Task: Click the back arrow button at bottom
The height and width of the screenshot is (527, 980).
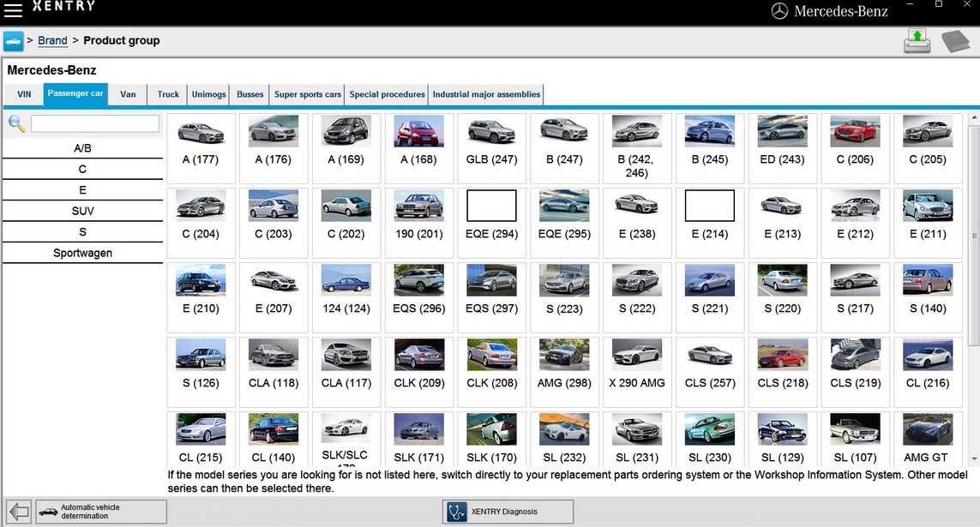Action: tap(19, 512)
